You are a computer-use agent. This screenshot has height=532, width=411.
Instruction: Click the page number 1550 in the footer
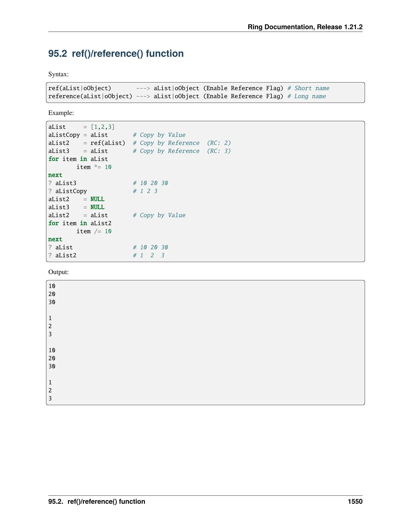coord(355,501)
